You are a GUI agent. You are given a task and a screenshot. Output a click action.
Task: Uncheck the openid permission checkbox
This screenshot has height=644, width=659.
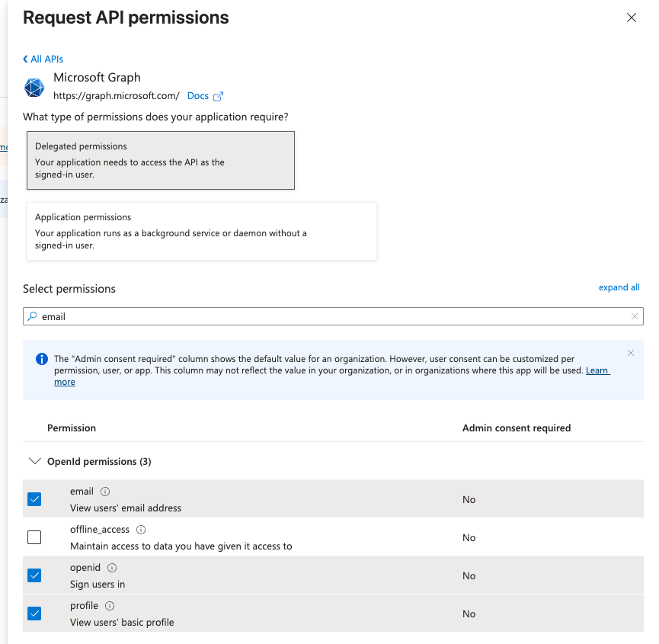point(34,575)
